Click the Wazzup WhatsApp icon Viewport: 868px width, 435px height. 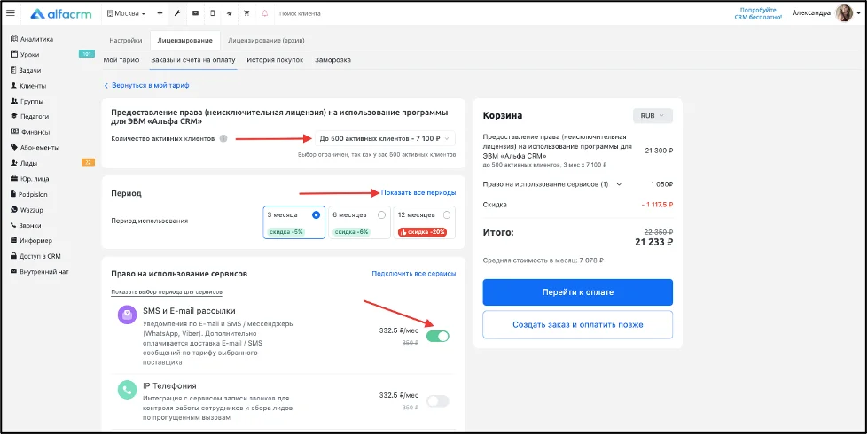14,210
